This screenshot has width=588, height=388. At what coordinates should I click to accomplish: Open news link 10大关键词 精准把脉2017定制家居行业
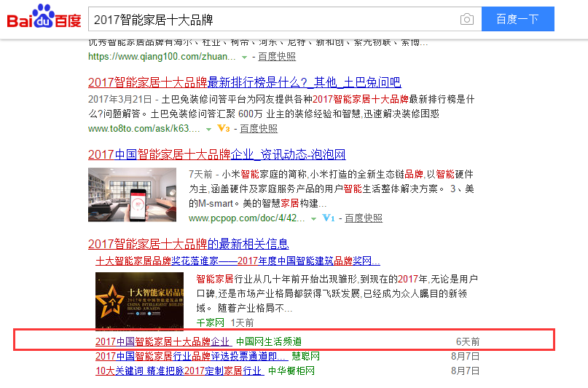[180, 371]
